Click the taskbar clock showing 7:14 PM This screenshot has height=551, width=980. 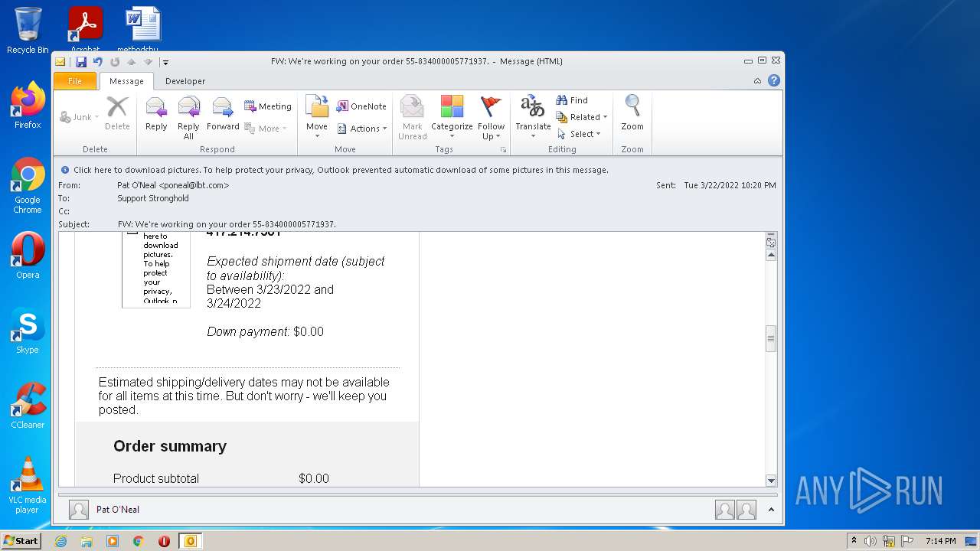940,541
